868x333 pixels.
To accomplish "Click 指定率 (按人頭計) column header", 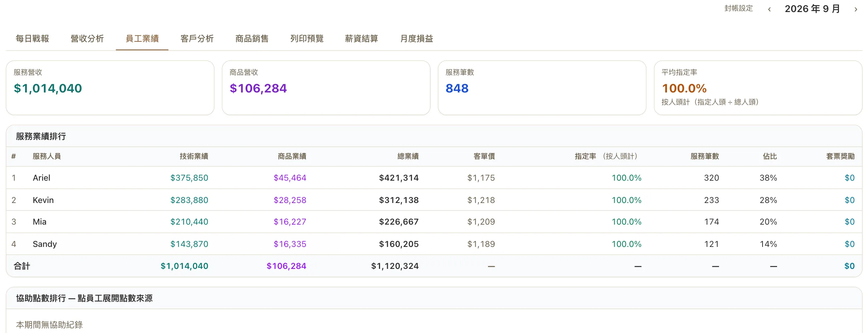I will pyautogui.click(x=608, y=156).
